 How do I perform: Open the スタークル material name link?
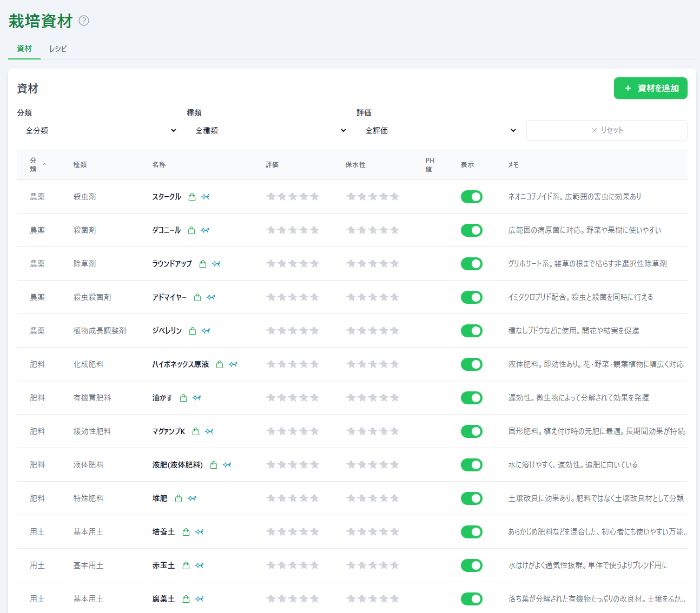click(x=167, y=197)
